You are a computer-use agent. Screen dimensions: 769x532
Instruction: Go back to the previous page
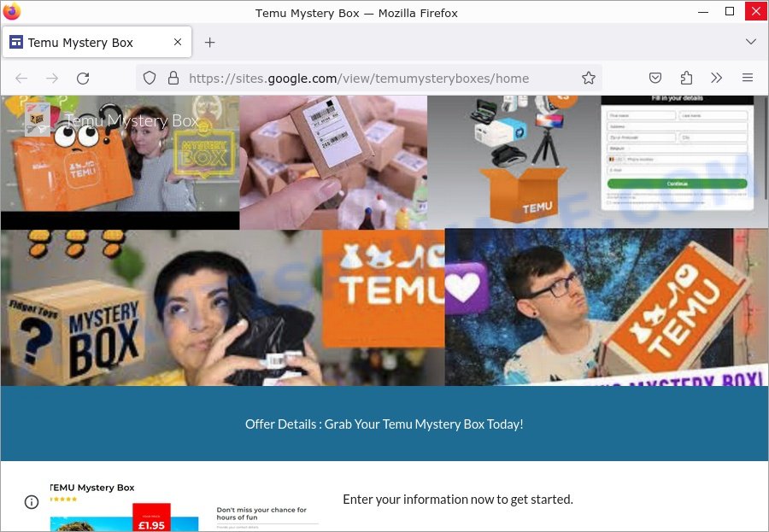(21, 78)
